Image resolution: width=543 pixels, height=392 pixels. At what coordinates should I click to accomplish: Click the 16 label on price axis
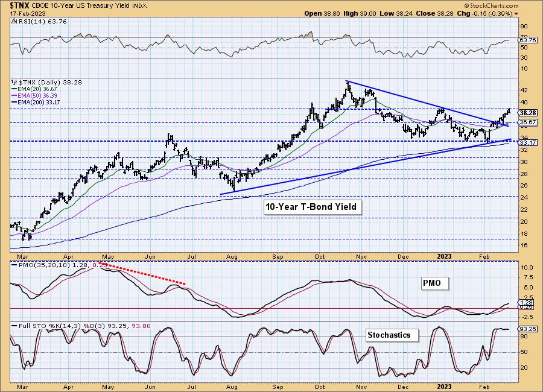pyautogui.click(x=524, y=245)
